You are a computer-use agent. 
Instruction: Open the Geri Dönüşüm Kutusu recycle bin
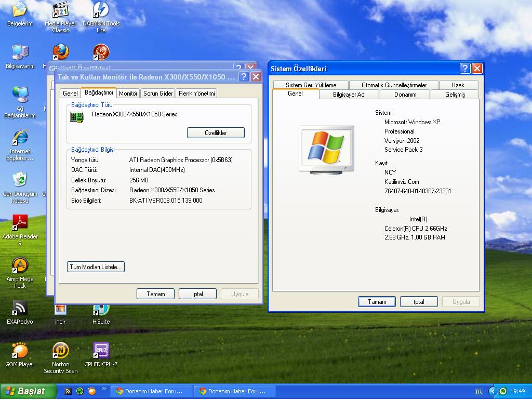click(x=20, y=188)
